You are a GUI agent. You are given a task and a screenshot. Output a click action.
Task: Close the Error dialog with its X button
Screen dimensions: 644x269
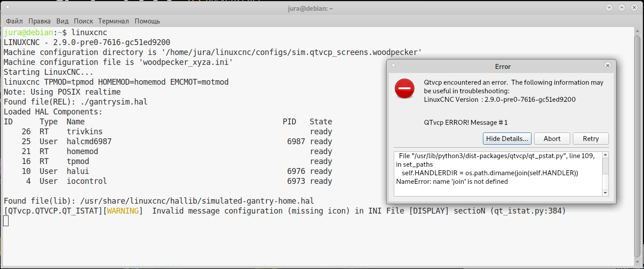pyautogui.click(x=608, y=66)
